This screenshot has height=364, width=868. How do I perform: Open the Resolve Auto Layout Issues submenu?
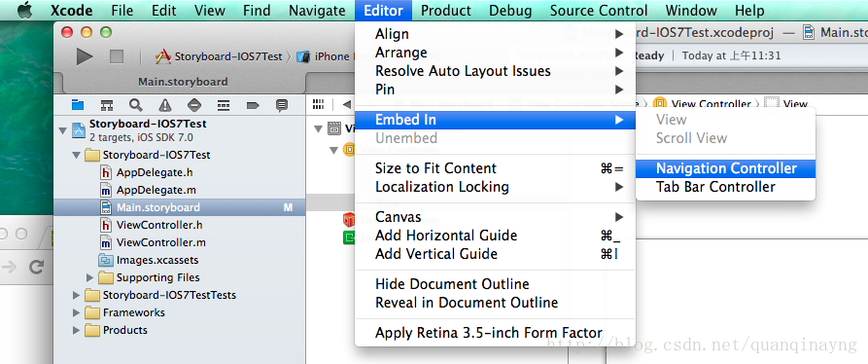[495, 71]
